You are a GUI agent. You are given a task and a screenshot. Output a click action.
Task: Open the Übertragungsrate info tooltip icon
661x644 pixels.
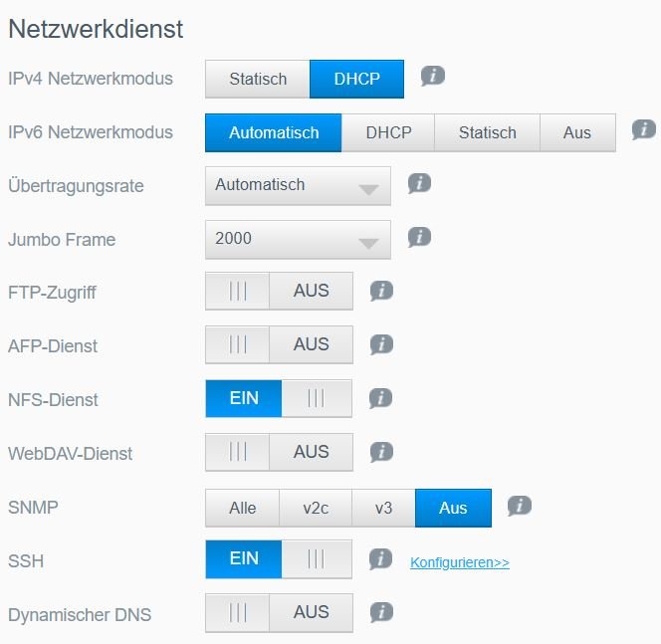tap(419, 183)
